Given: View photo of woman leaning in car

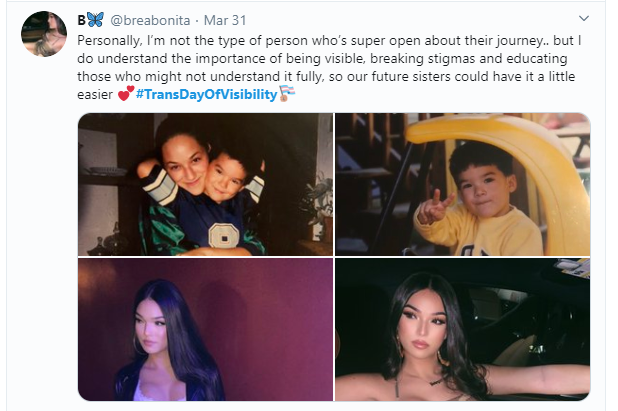Looking at the screenshot, I should 462,329.
